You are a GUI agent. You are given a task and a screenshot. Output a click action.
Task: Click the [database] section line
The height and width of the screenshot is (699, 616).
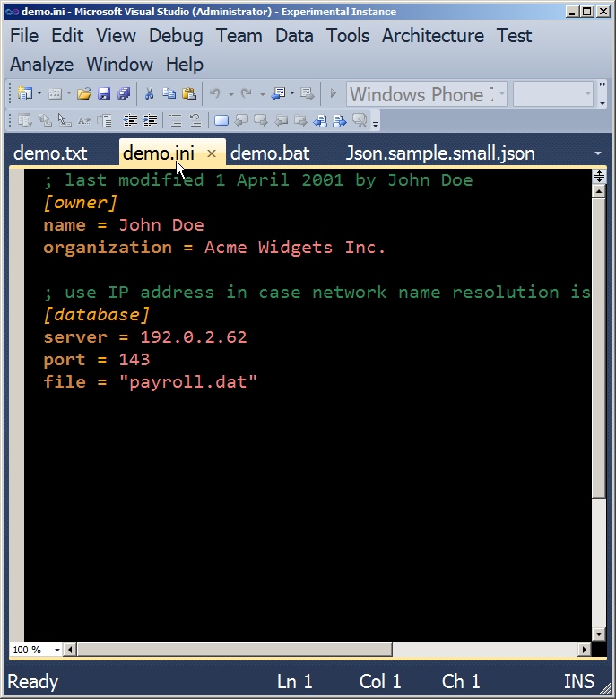pyautogui.click(x=97, y=315)
